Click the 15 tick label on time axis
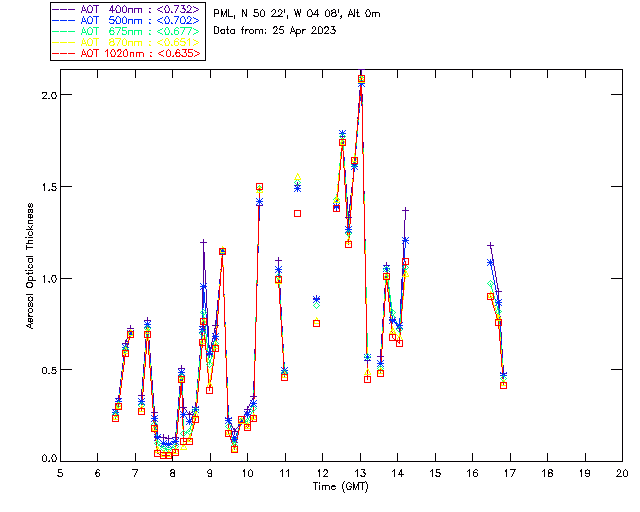This screenshot has height=512, width=640. 435,473
